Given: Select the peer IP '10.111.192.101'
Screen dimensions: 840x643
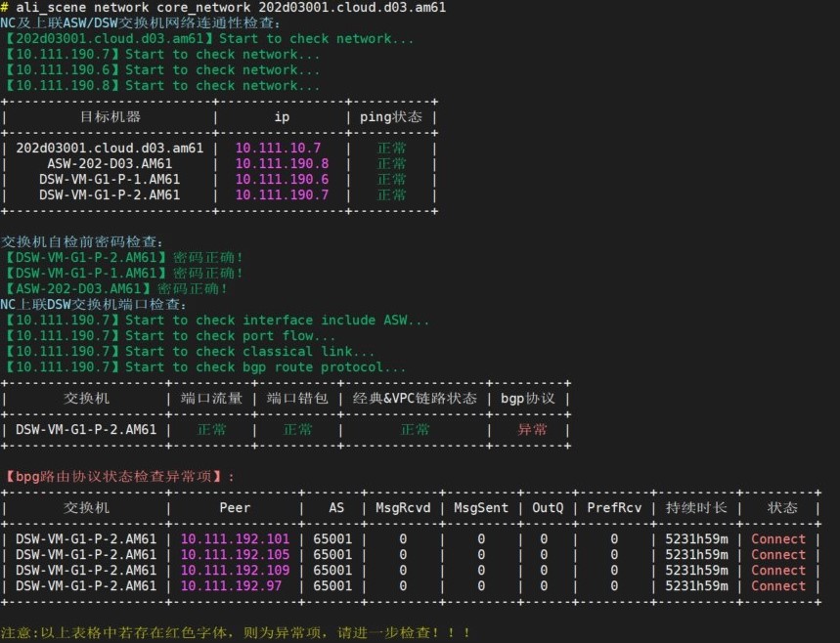Looking at the screenshot, I should click(235, 539).
